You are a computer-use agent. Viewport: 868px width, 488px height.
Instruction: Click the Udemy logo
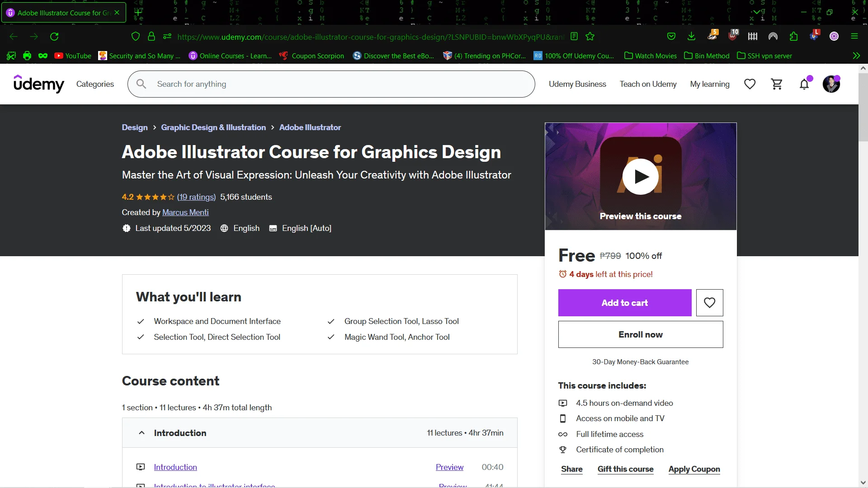pyautogui.click(x=39, y=84)
